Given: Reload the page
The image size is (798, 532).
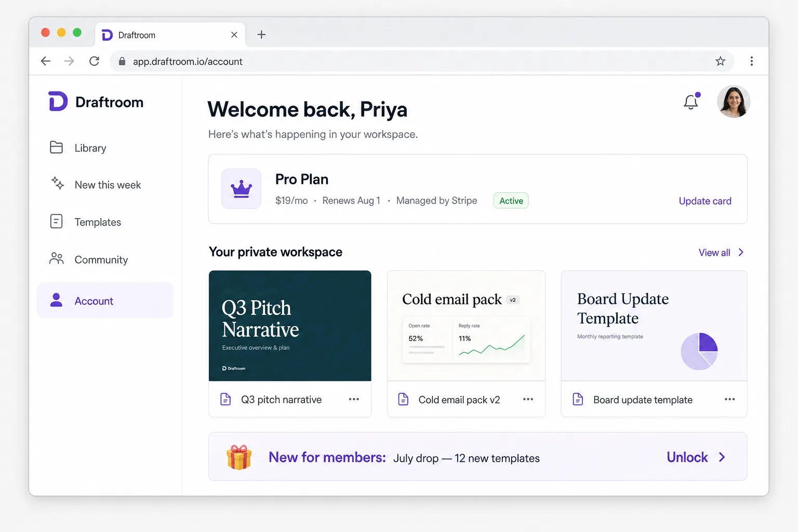Looking at the screenshot, I should (94, 61).
